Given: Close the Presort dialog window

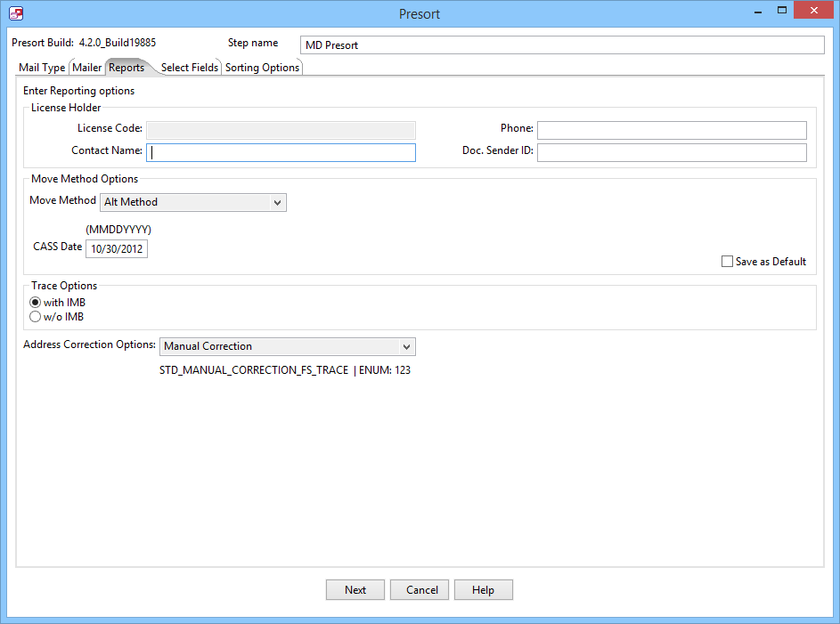Looking at the screenshot, I should click(x=815, y=12).
